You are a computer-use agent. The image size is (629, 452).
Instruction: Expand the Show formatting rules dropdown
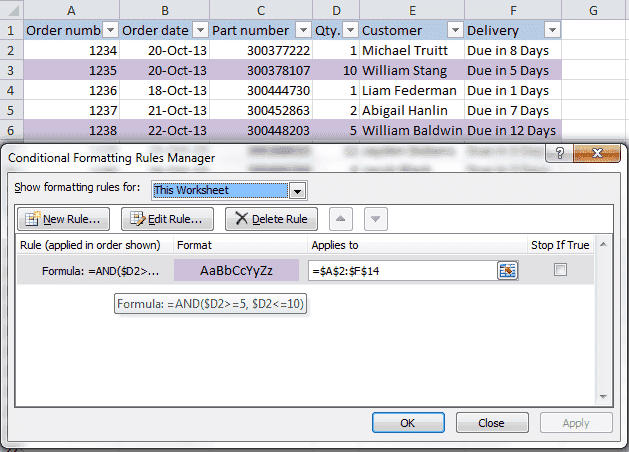coord(296,190)
